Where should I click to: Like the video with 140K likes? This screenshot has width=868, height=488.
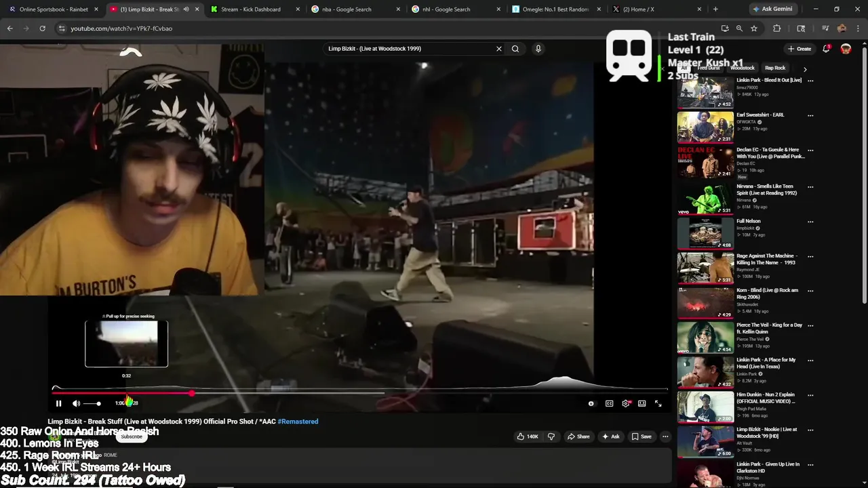click(528, 436)
